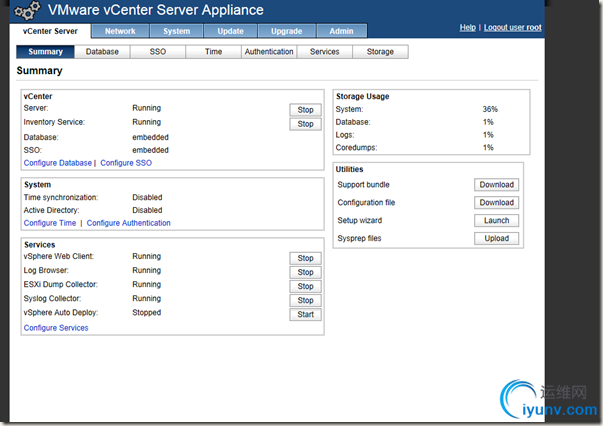The image size is (603, 426).
Task: Stop the vSphere Web Client service
Action: click(x=305, y=258)
